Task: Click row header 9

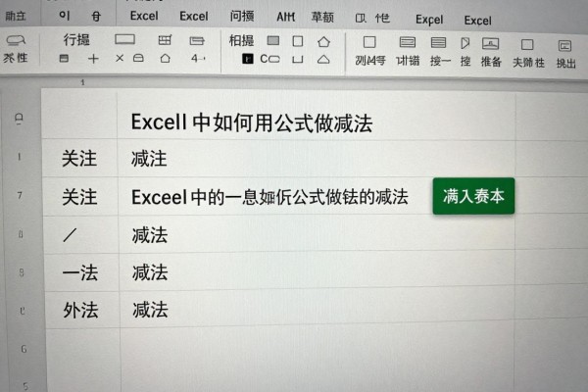Action: tap(22, 272)
